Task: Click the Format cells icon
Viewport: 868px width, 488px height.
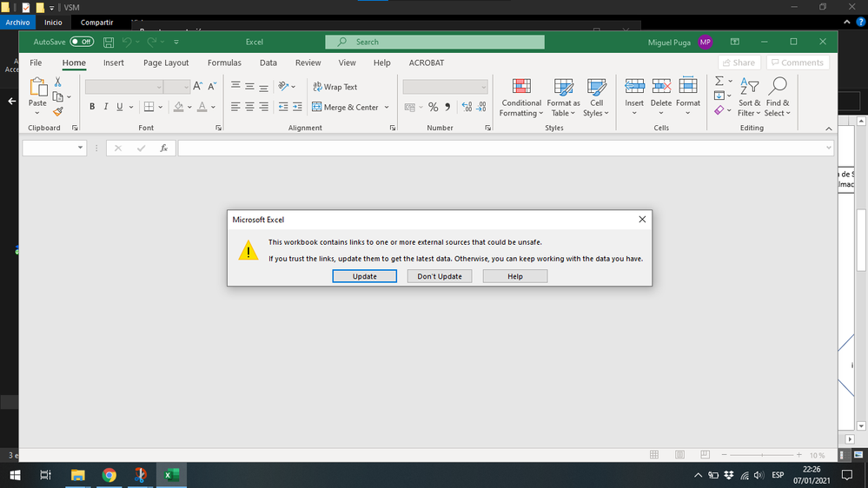Action: pos(688,86)
